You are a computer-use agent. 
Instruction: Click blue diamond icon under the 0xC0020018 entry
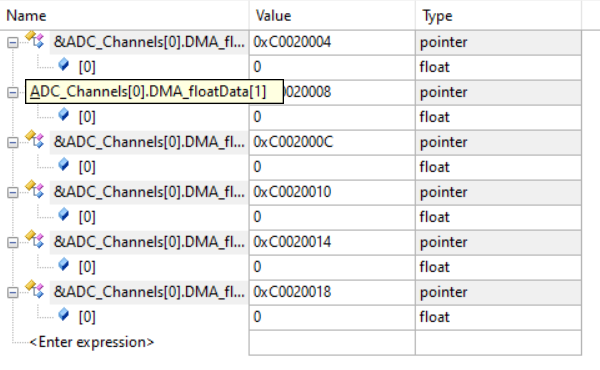point(64,315)
